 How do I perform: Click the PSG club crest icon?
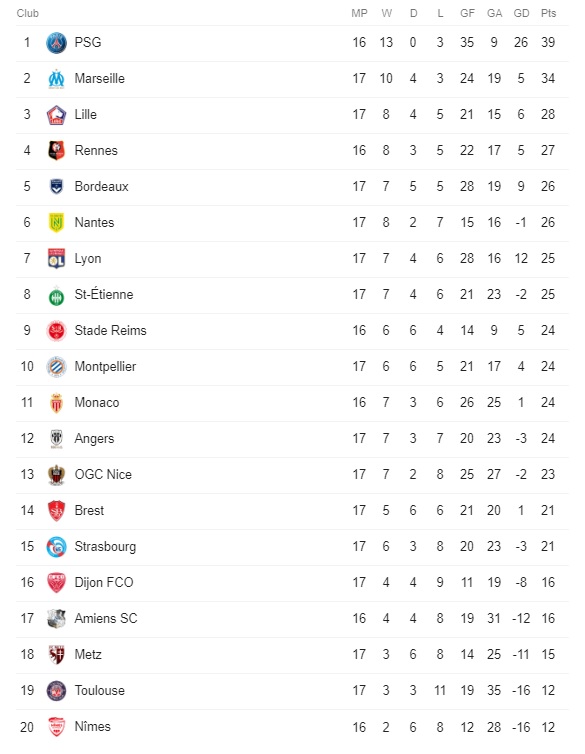tap(56, 43)
